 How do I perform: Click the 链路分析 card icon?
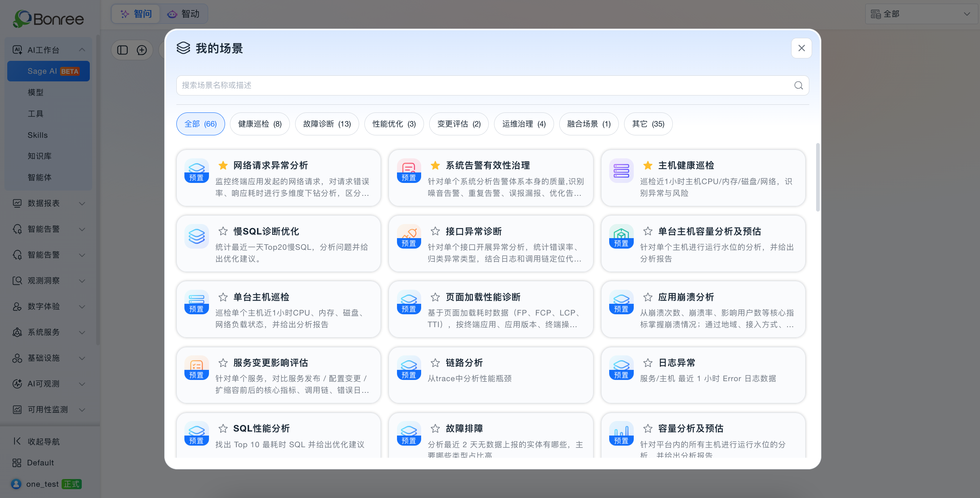[409, 367]
